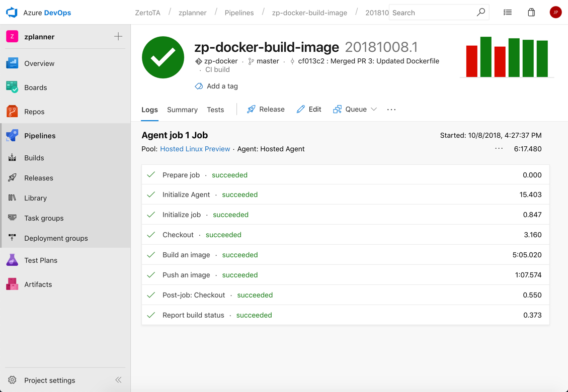Click the search magnifier icon
Viewport: 568px width, 392px height.
(480, 12)
